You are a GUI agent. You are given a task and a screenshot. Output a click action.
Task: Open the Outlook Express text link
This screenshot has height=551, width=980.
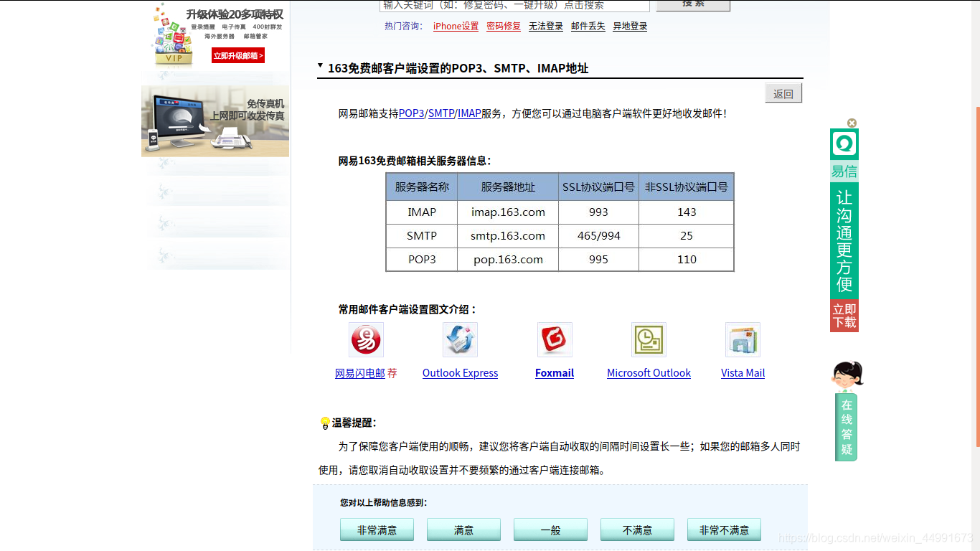tap(460, 373)
